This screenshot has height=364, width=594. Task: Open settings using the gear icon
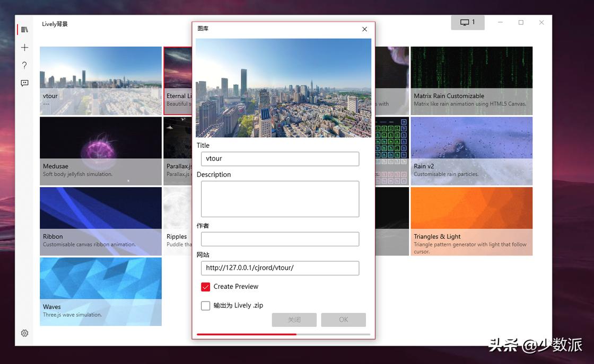(x=24, y=333)
